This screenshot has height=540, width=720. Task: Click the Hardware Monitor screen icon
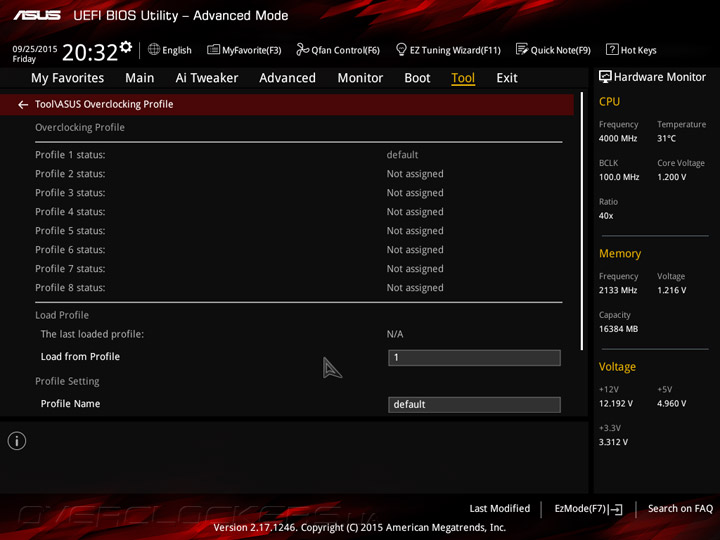click(605, 77)
